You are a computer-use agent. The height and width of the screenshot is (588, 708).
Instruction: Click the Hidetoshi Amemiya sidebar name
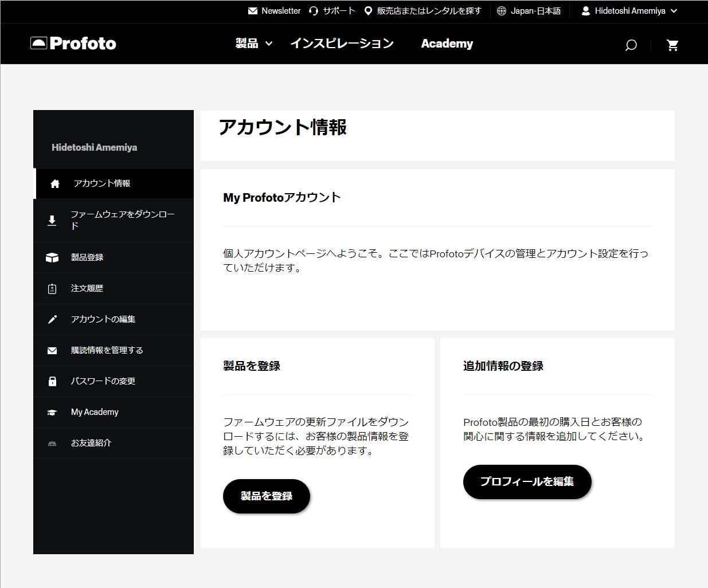tap(95, 147)
